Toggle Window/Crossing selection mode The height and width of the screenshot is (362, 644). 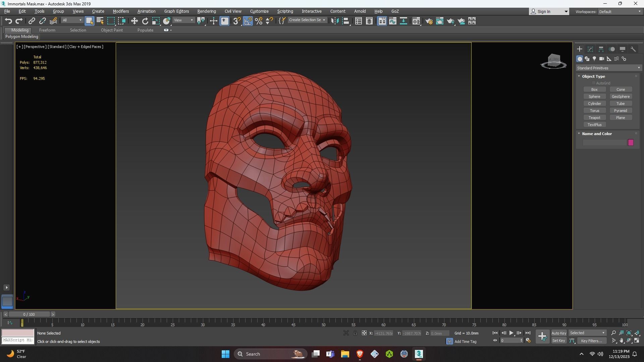(x=122, y=21)
